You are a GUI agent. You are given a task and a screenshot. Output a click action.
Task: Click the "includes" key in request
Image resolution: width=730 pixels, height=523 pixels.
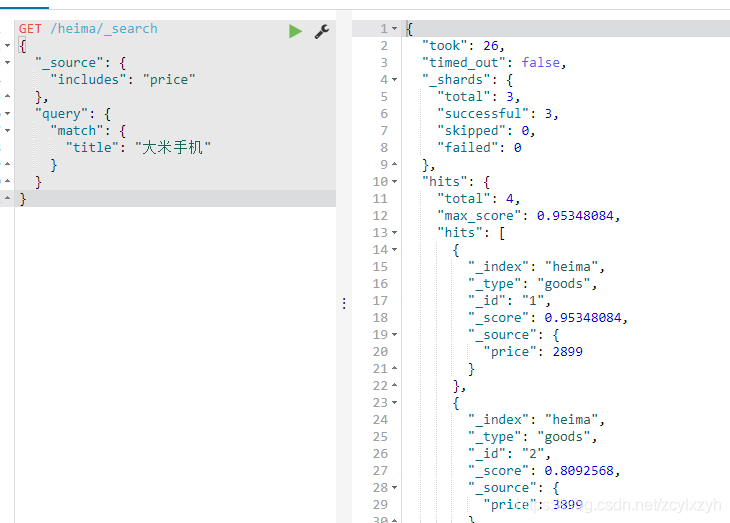(x=88, y=80)
